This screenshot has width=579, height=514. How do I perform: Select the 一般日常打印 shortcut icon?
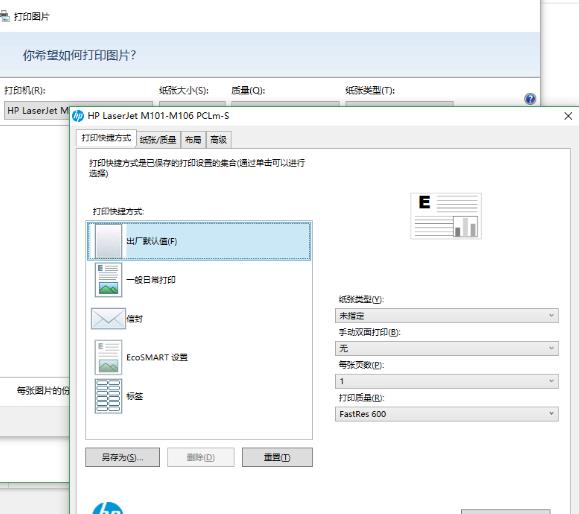[x=108, y=280]
